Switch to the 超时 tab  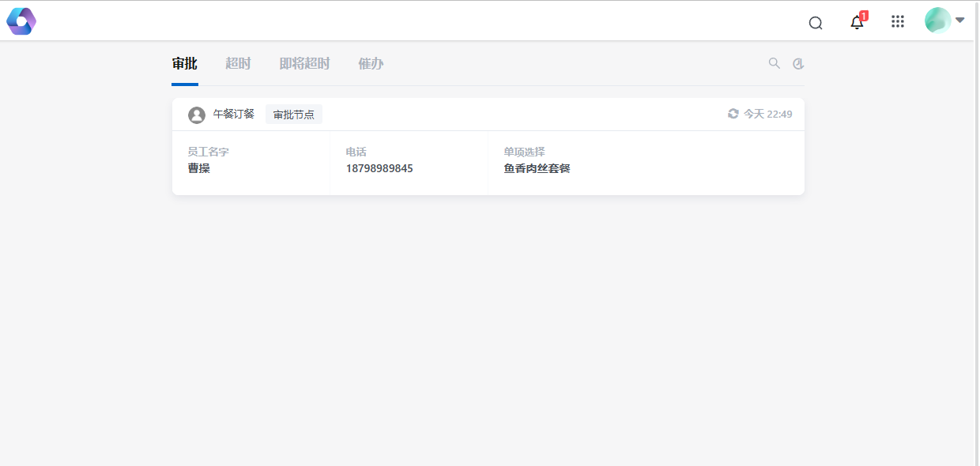pyautogui.click(x=238, y=64)
